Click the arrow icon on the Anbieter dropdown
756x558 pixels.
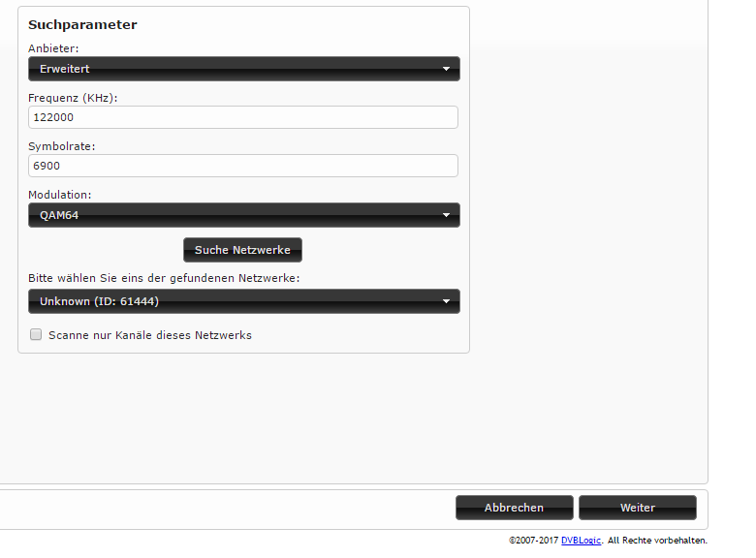point(446,69)
